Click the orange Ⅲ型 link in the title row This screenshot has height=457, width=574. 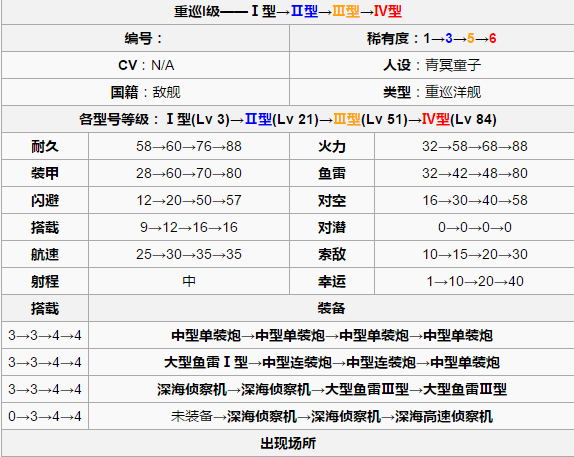pyautogui.click(x=346, y=11)
